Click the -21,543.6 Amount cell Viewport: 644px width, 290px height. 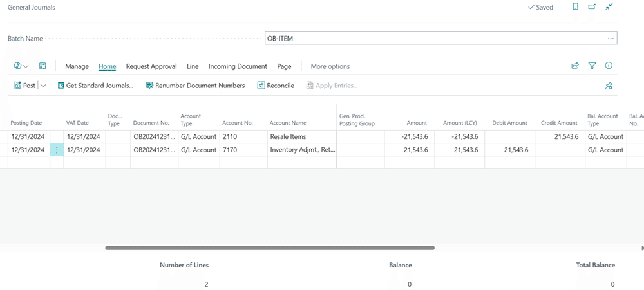pyautogui.click(x=410, y=137)
